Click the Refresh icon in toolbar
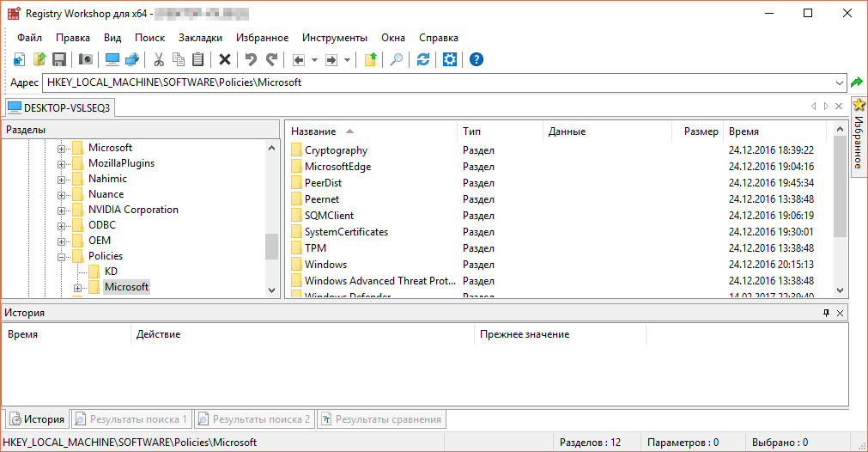This screenshot has height=452, width=868. (x=422, y=59)
